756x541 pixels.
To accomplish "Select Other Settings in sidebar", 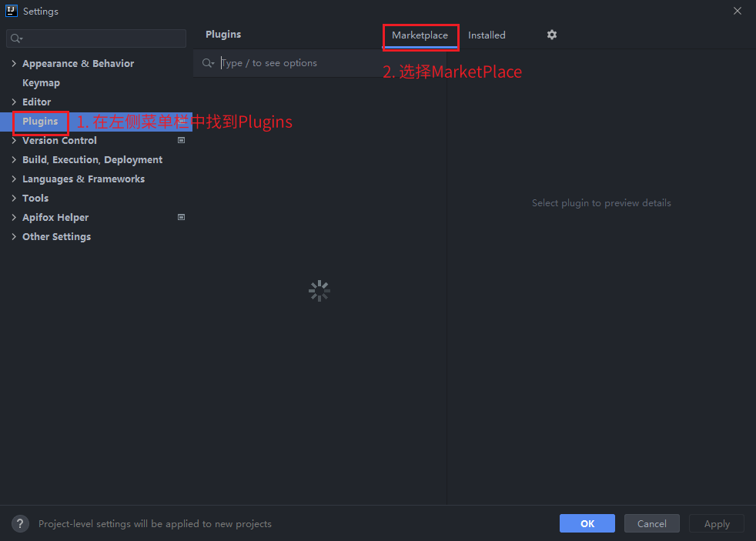I will pyautogui.click(x=56, y=237).
